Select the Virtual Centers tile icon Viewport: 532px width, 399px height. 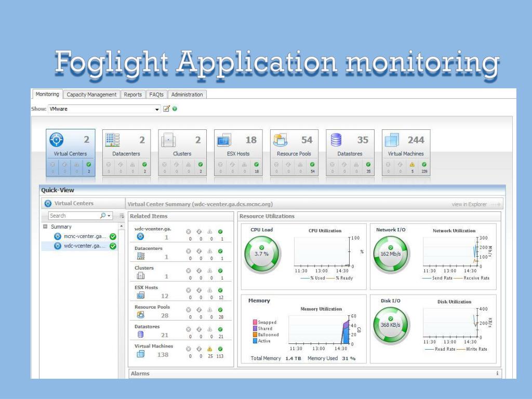[x=57, y=139]
